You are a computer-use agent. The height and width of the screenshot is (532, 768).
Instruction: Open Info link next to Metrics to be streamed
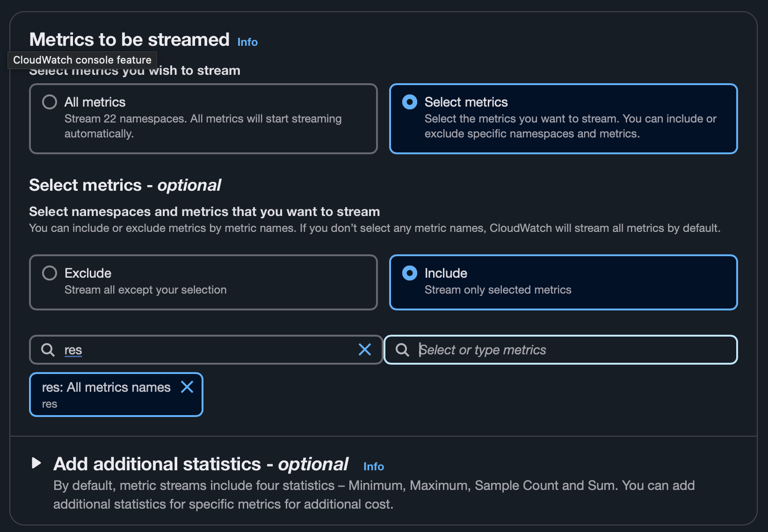[x=247, y=42]
